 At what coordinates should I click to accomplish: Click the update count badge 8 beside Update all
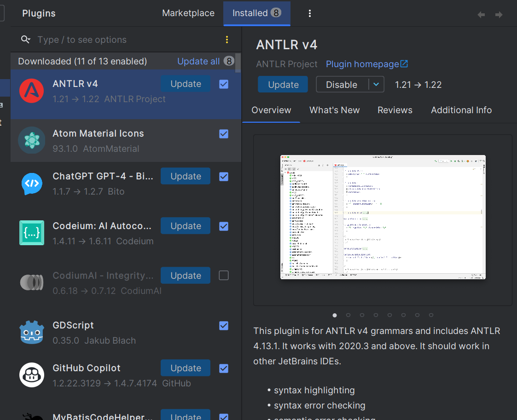coord(229,61)
